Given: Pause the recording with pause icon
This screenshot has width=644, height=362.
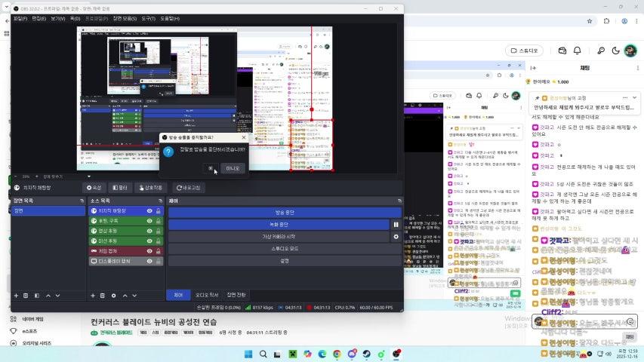Looking at the screenshot, I should tap(396, 225).
